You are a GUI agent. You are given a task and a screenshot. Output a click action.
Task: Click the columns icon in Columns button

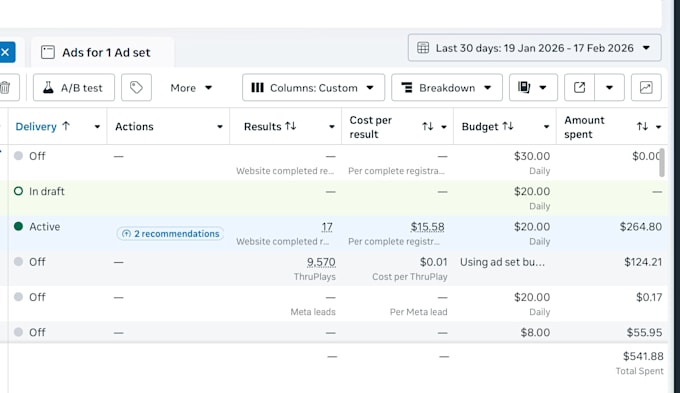[257, 88]
